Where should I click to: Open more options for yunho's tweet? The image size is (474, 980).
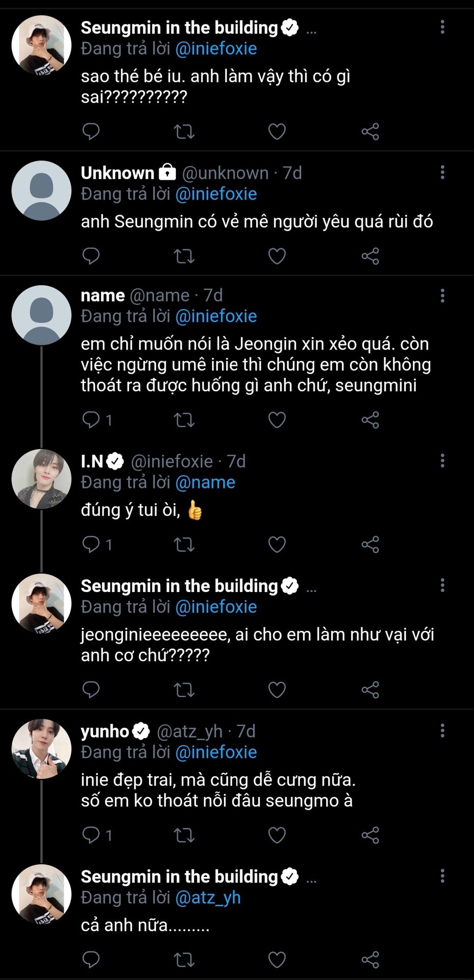[x=442, y=731]
